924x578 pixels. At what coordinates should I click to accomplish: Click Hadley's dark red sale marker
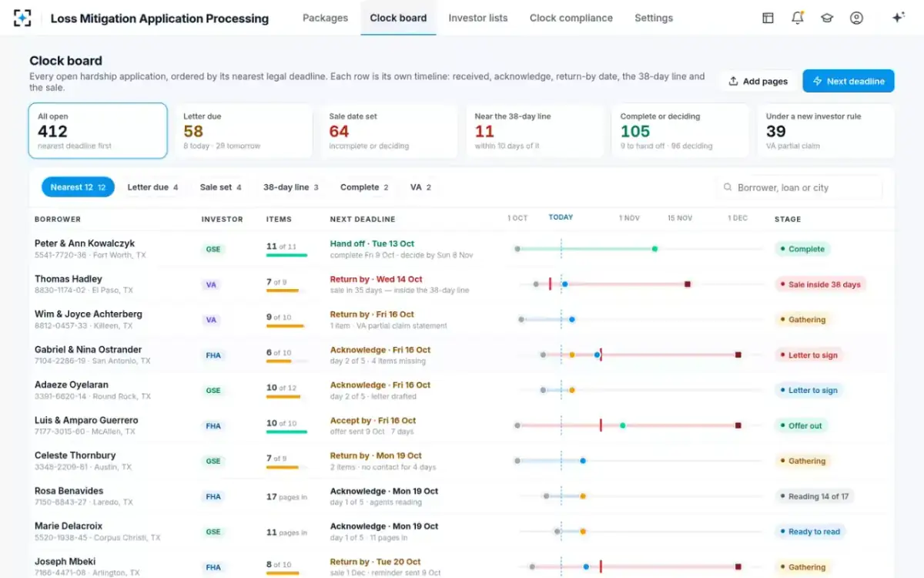[x=688, y=284]
